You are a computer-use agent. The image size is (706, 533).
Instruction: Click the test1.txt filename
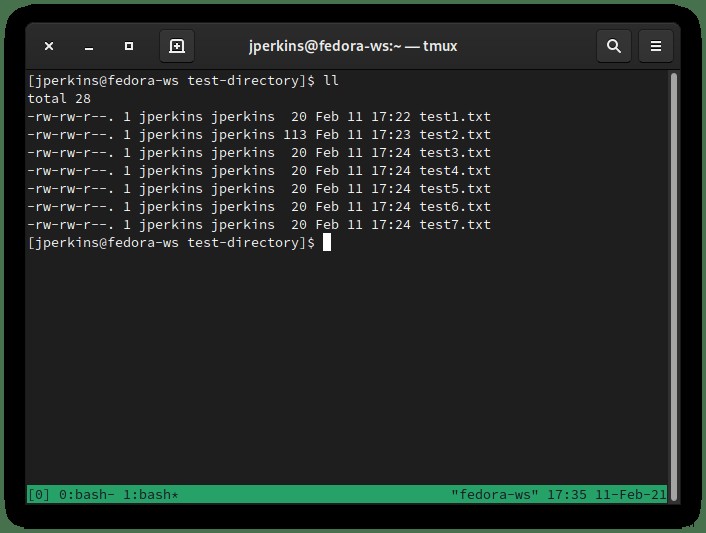tap(455, 117)
